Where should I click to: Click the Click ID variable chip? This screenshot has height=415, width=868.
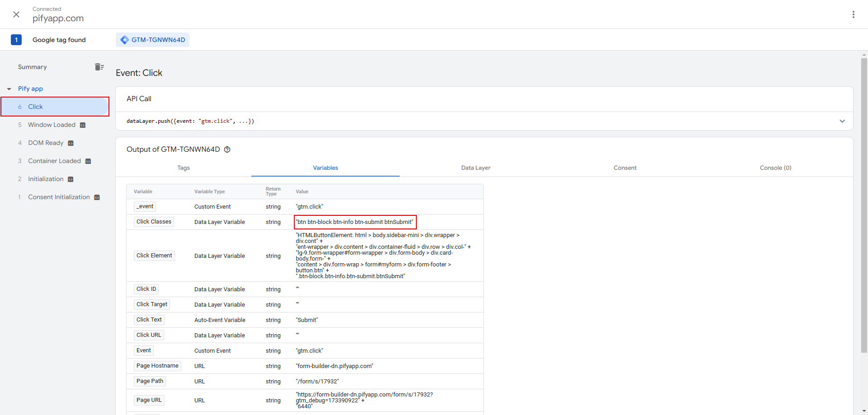click(x=146, y=289)
